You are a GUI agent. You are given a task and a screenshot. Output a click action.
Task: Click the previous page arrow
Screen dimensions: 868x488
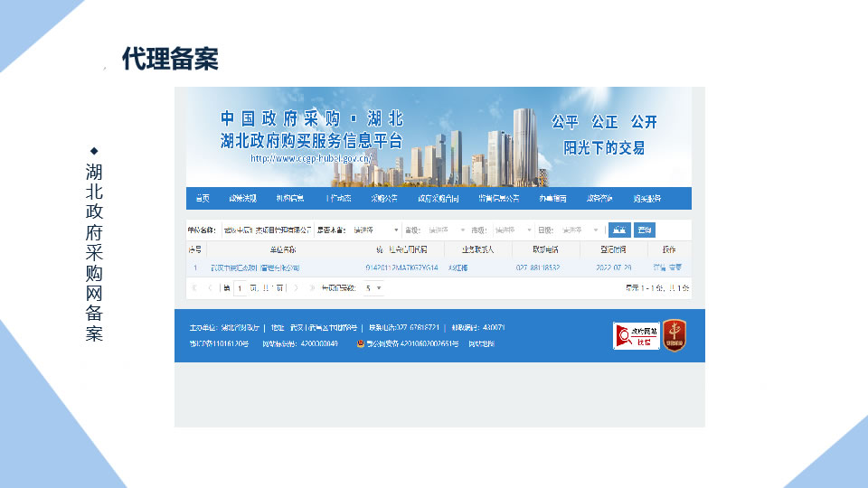(x=210, y=287)
